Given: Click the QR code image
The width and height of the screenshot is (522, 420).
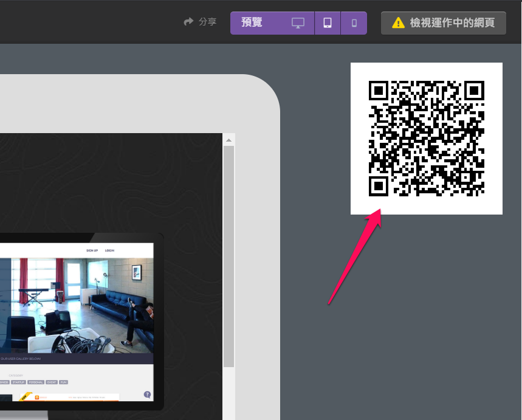Looking at the screenshot, I should (x=427, y=139).
